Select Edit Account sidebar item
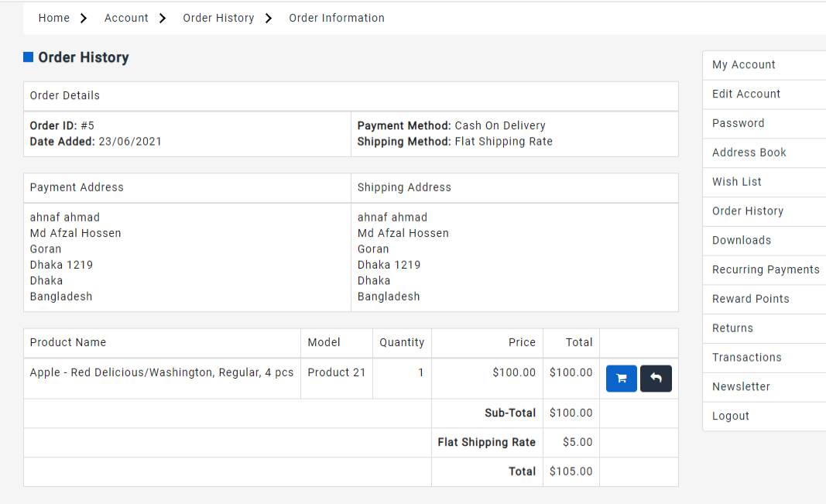Image resolution: width=826 pixels, height=504 pixels. (x=746, y=94)
